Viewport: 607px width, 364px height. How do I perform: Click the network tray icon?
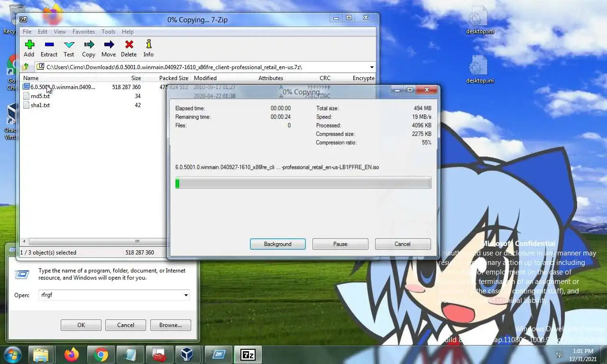click(x=560, y=355)
